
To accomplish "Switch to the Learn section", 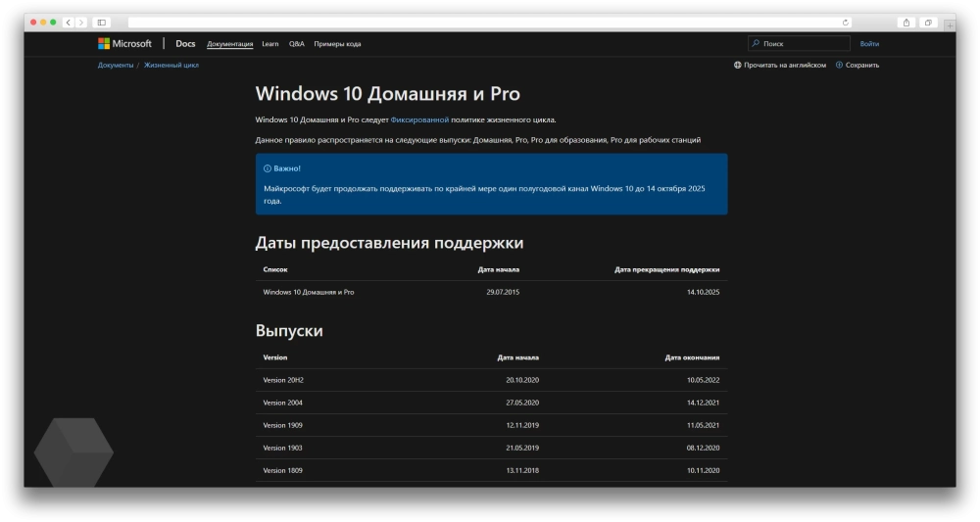I will click(x=270, y=44).
